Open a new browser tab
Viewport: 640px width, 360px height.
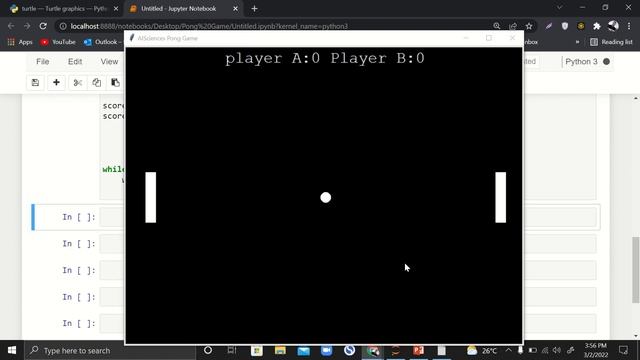click(x=254, y=9)
